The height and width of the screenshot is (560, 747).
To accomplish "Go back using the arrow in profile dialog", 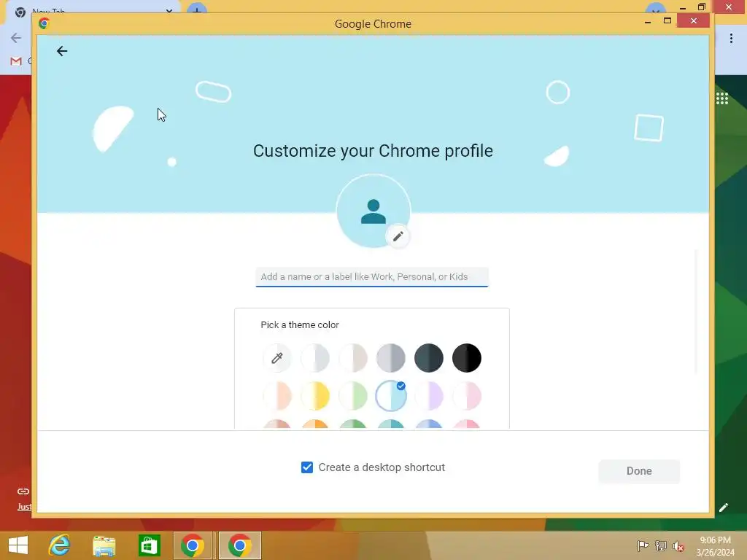I will 62,51.
